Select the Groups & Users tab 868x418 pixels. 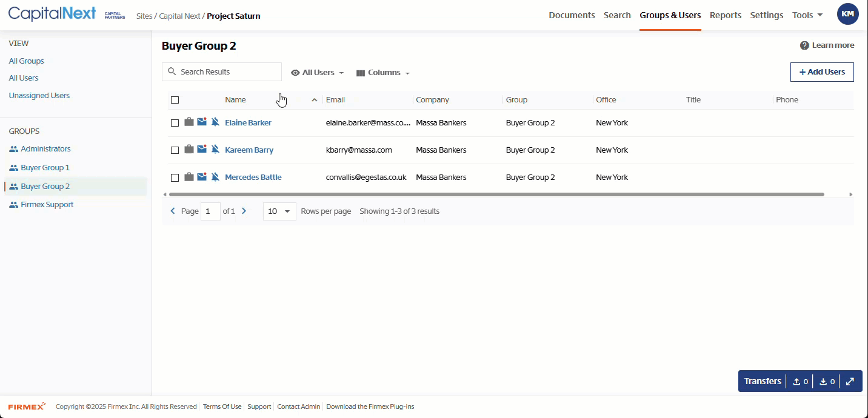670,15
